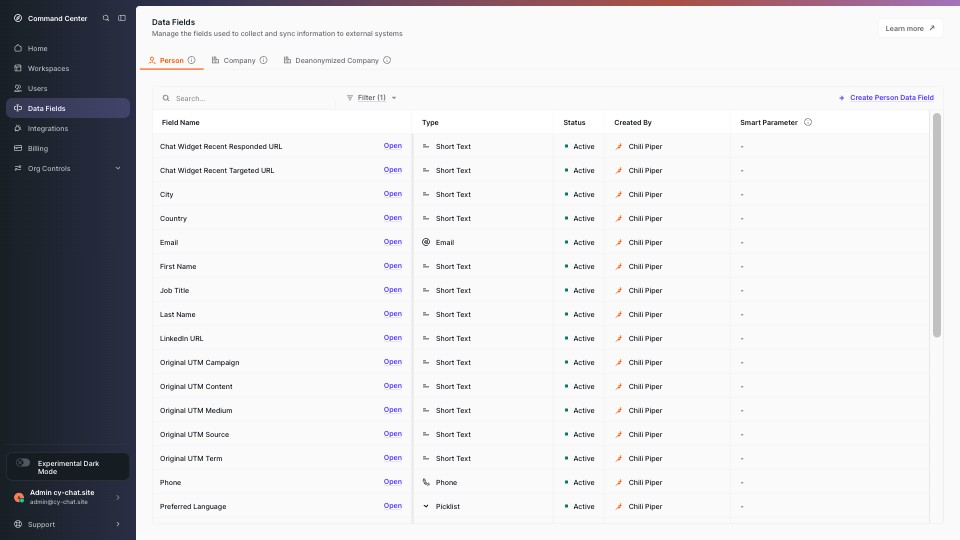Click the Email type at-sign icon
This screenshot has width=960, height=540.
(426, 242)
